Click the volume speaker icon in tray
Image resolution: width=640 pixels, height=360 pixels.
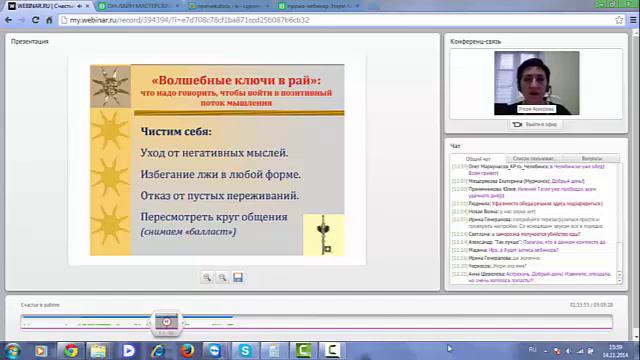(x=568, y=351)
